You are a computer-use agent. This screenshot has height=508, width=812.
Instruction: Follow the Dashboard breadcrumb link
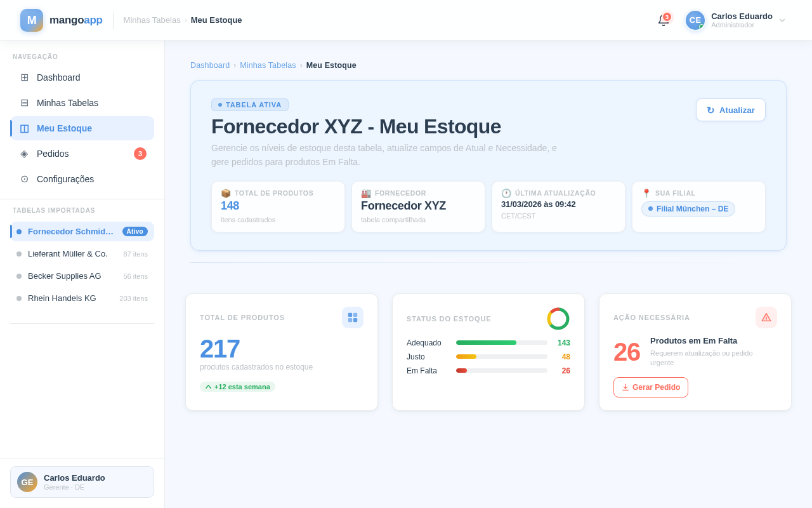tap(210, 65)
